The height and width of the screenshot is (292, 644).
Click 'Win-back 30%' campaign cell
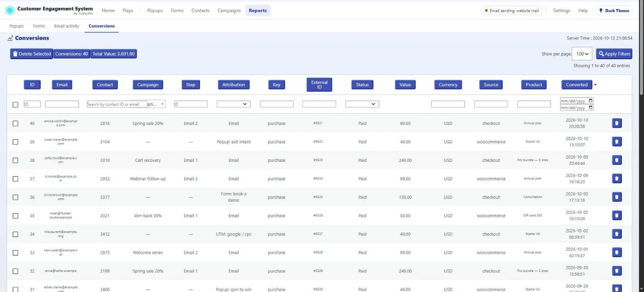click(x=148, y=216)
